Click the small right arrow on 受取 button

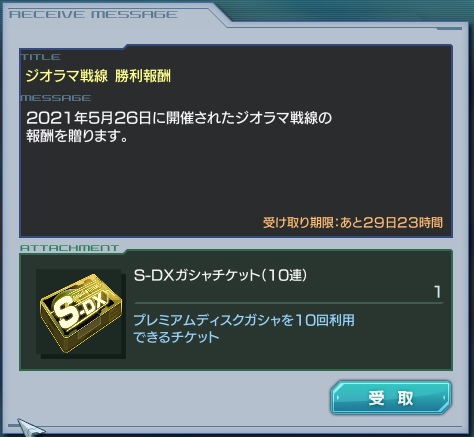tap(444, 398)
